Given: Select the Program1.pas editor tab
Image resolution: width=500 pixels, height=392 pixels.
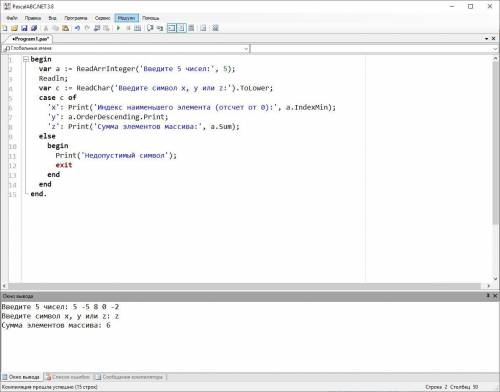Looking at the screenshot, I should pyautogui.click(x=30, y=39).
